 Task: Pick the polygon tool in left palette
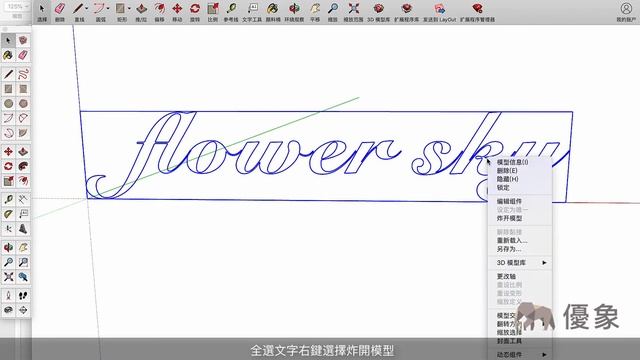click(23, 104)
